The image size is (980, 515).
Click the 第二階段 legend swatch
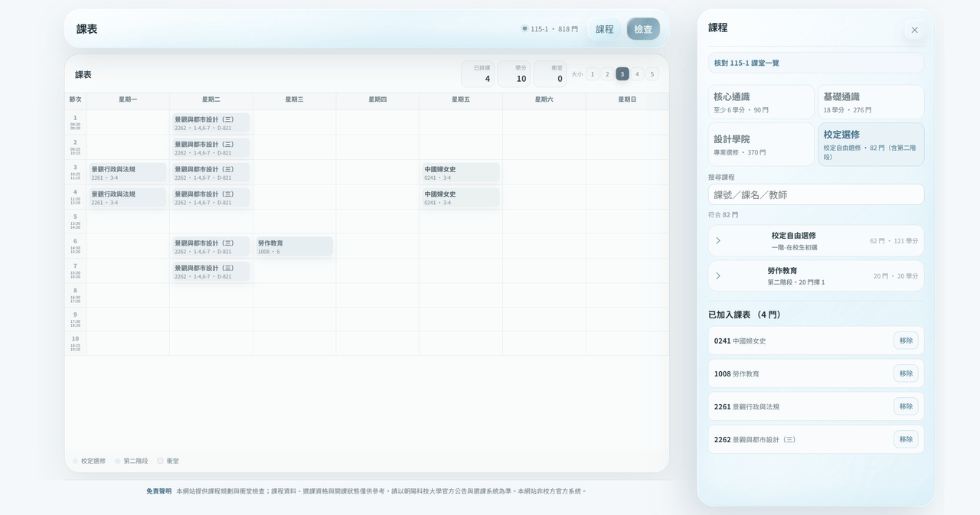[x=118, y=461]
